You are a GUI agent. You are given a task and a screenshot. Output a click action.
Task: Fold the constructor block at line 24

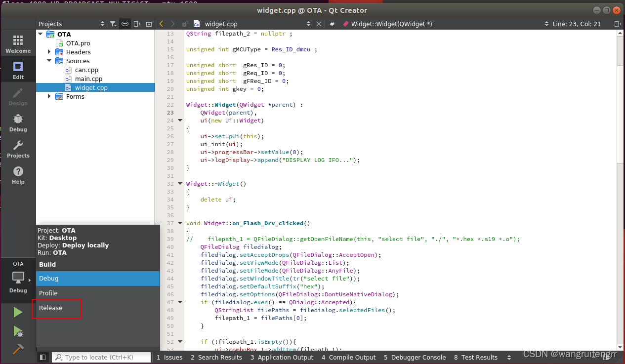(180, 120)
